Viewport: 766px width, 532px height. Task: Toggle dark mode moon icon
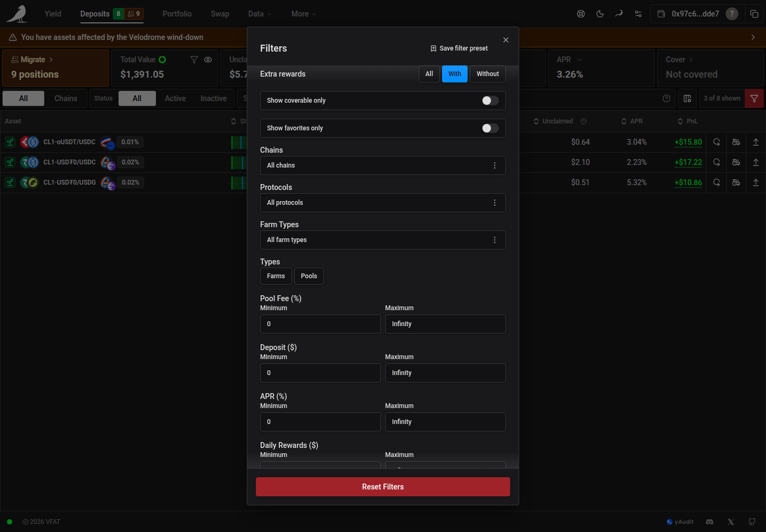tap(600, 14)
